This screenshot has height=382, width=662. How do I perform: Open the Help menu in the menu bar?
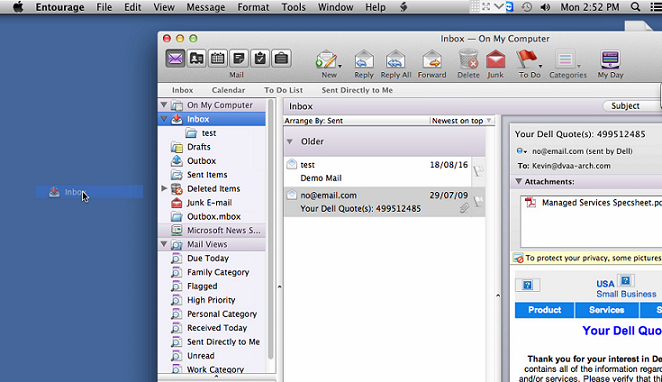coord(375,7)
